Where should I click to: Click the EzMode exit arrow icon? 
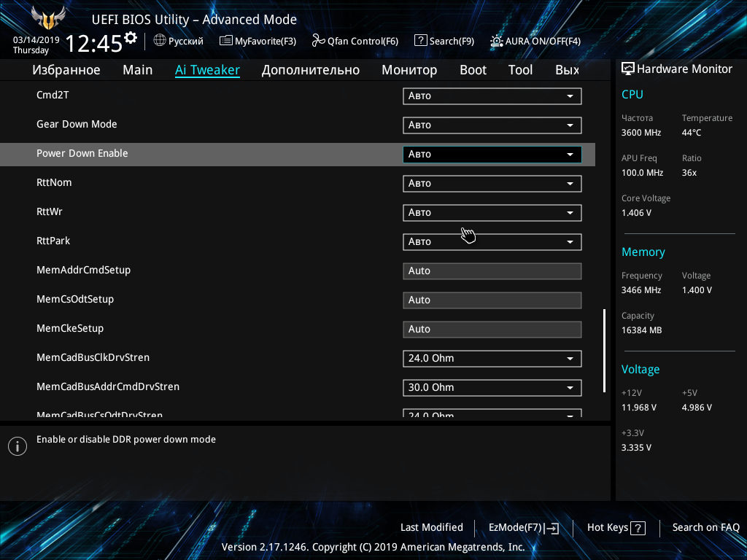[x=551, y=528]
